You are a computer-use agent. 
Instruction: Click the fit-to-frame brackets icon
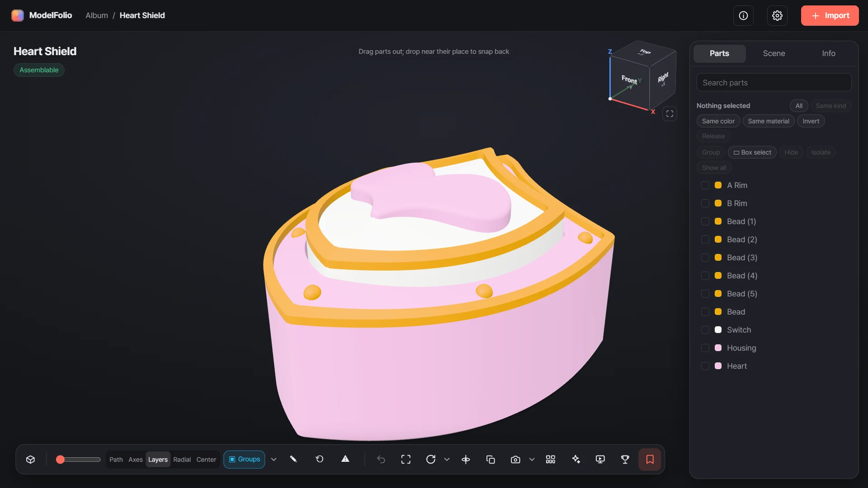406,460
